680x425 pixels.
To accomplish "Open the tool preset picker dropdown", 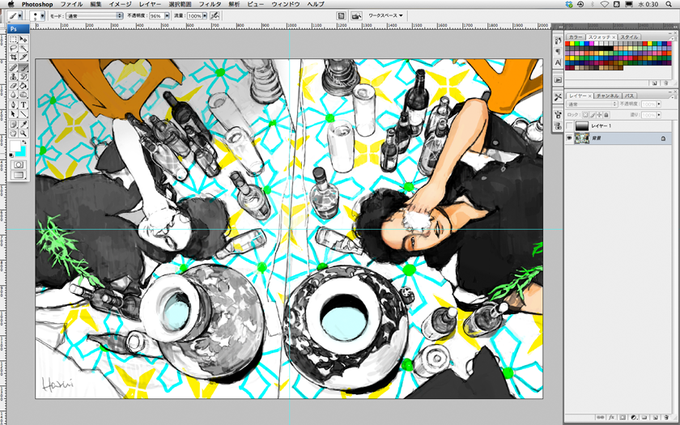I will 20,16.
